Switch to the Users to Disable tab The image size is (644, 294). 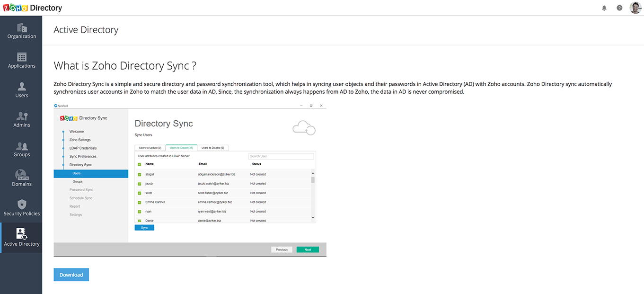click(x=213, y=148)
